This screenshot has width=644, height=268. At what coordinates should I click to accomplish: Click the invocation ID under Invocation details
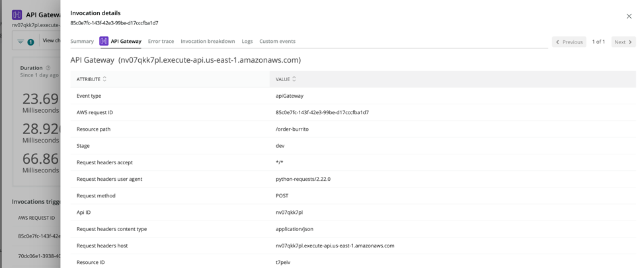(114, 23)
